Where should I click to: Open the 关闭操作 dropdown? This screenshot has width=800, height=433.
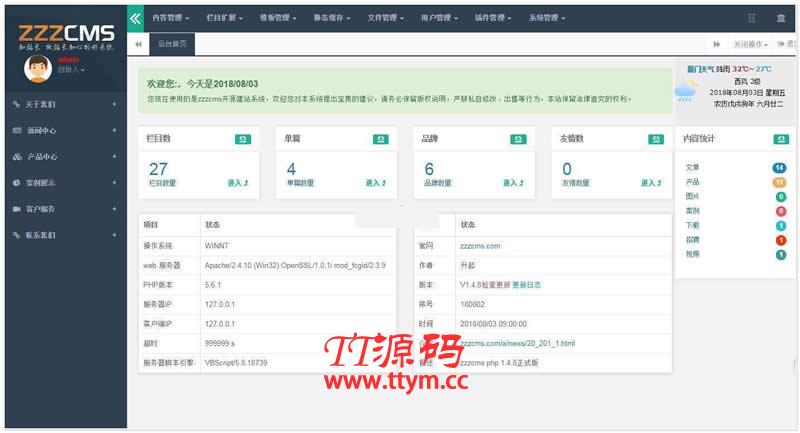tap(751, 44)
